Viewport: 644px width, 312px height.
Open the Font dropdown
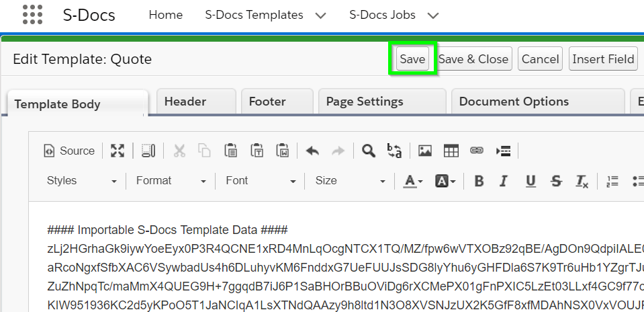click(261, 181)
